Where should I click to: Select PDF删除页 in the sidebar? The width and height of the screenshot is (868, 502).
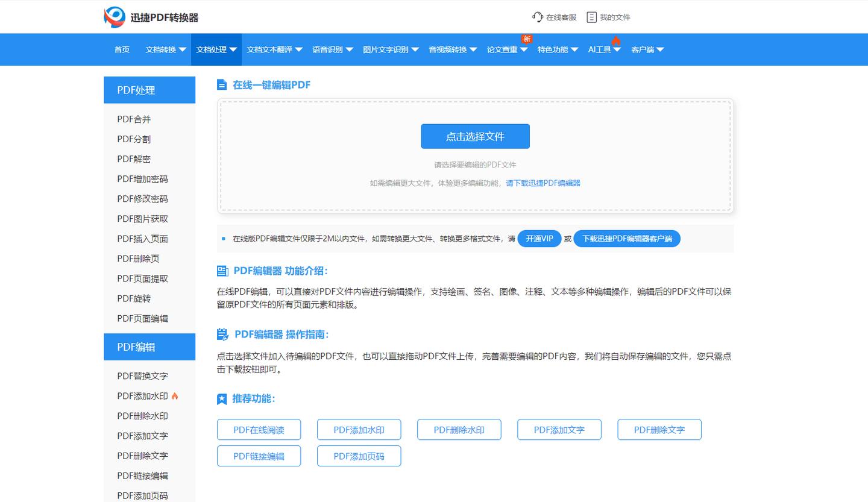coord(138,259)
